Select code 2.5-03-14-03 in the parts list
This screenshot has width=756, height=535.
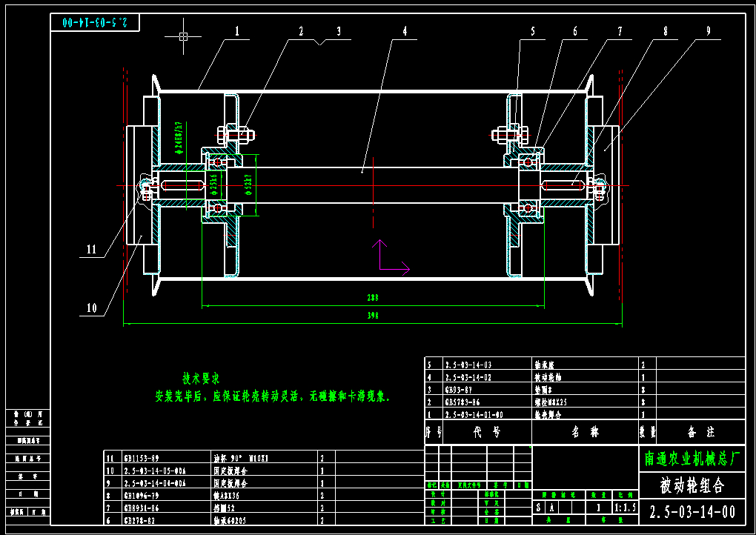click(468, 365)
